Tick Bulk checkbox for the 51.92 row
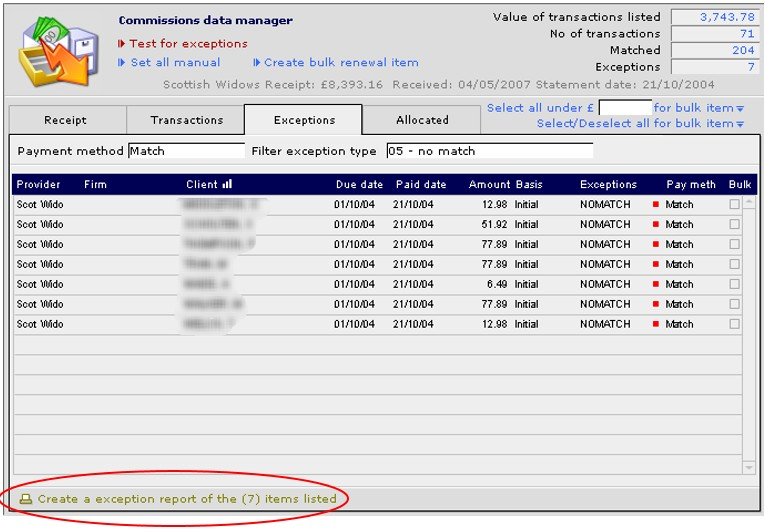 click(734, 224)
